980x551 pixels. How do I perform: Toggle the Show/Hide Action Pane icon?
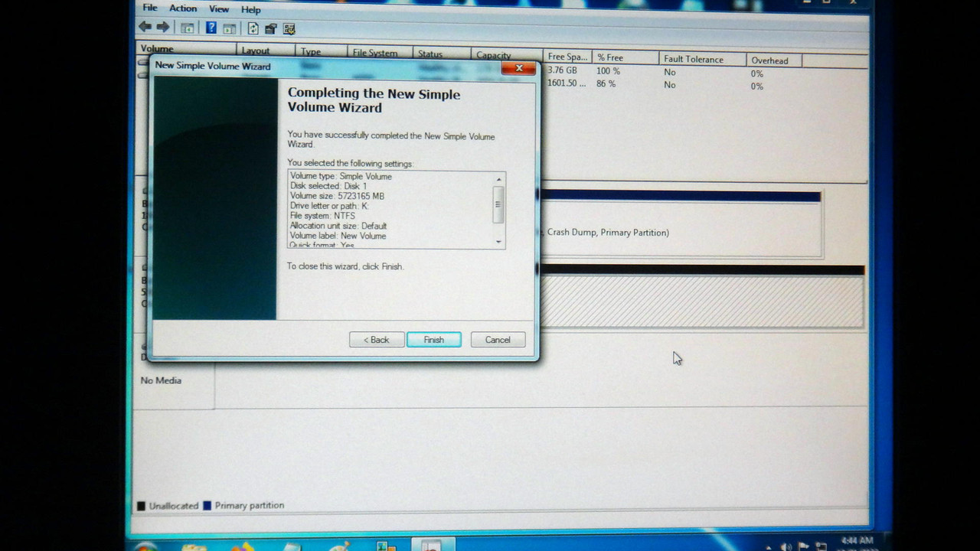tap(228, 28)
